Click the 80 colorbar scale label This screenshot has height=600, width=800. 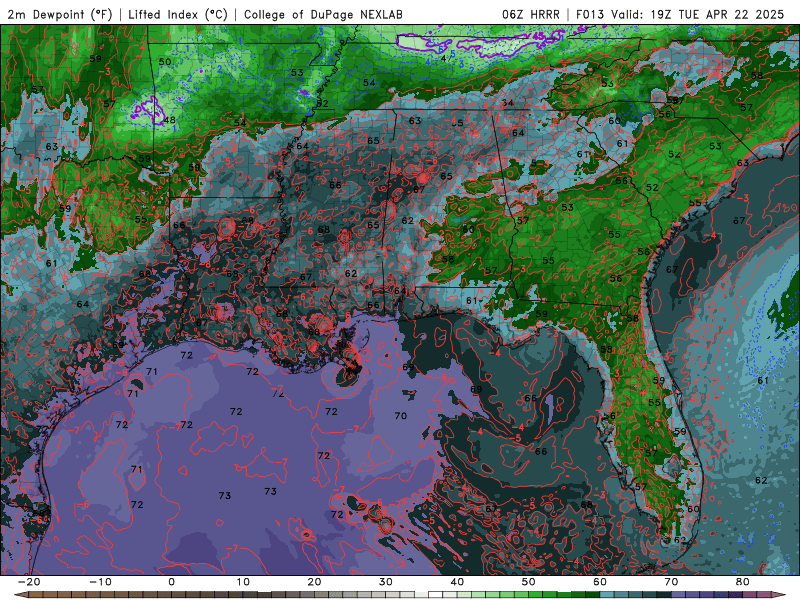(x=743, y=582)
